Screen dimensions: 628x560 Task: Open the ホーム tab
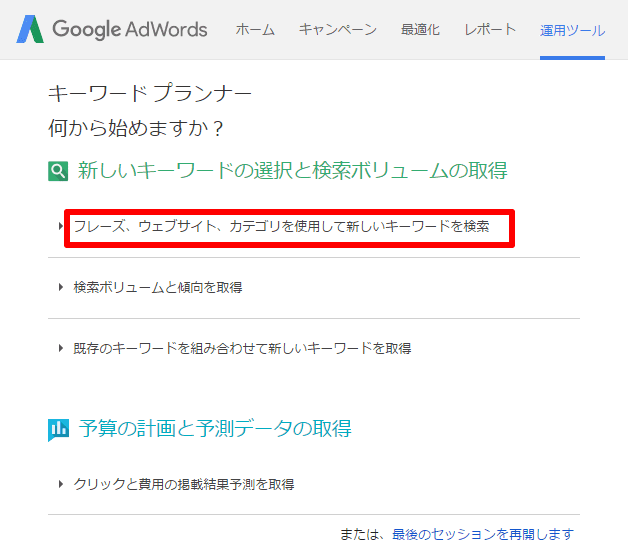pyautogui.click(x=255, y=30)
